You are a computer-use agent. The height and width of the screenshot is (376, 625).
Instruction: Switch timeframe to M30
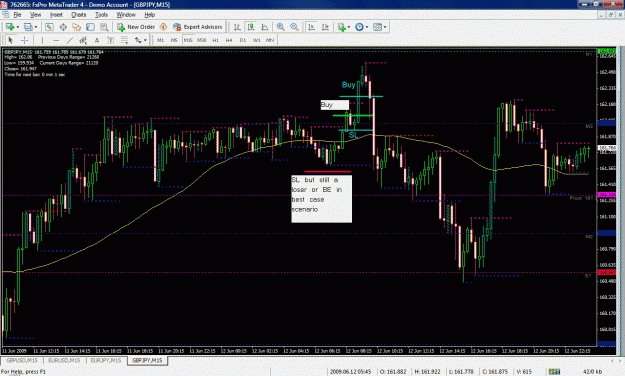[202, 40]
